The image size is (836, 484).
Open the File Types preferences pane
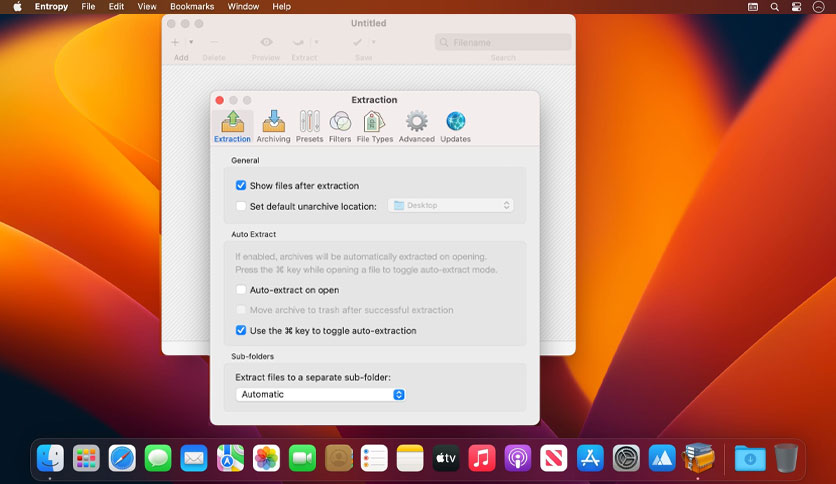[x=374, y=127]
